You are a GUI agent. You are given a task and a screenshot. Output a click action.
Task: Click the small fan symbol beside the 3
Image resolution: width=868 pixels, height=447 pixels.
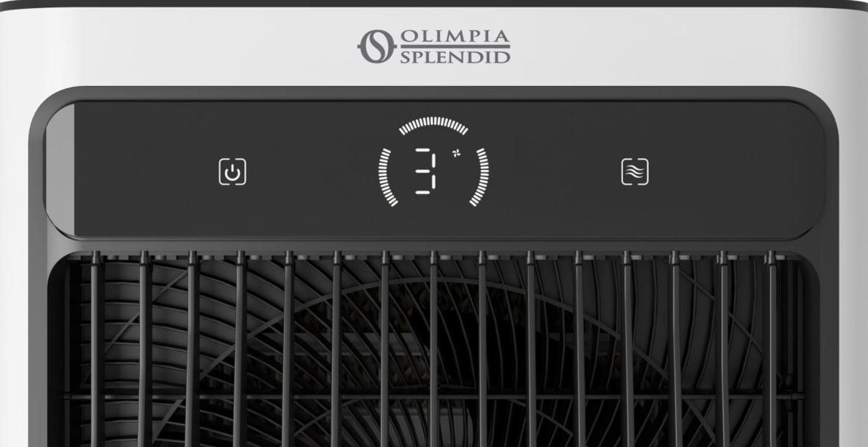[x=456, y=153]
